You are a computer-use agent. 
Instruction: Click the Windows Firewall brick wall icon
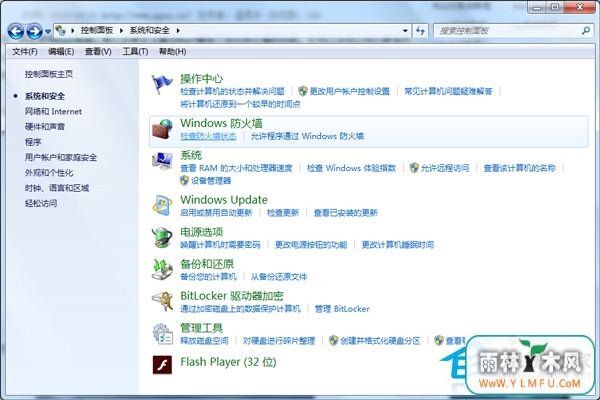tap(162, 129)
